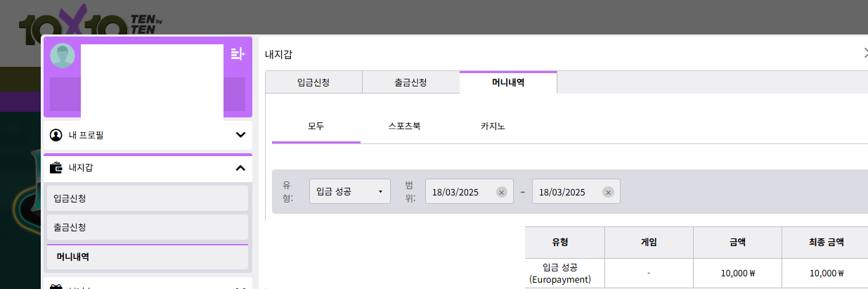
Task: Show the 카지노 history filter tab
Action: point(493,127)
